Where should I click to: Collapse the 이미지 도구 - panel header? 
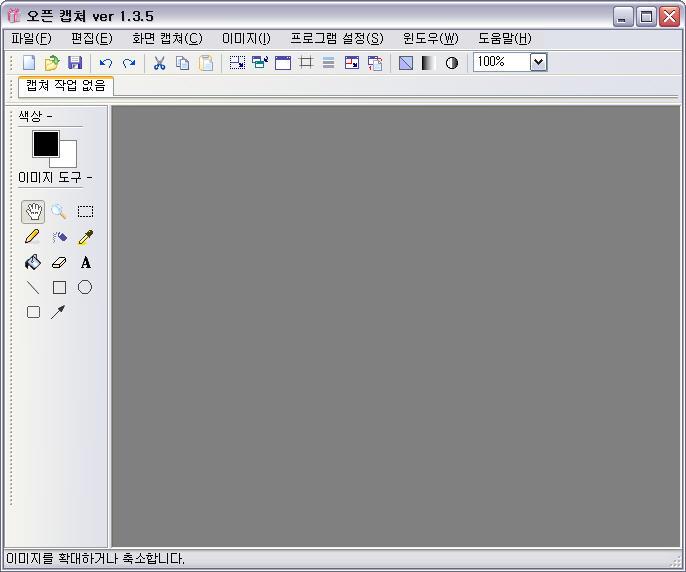pyautogui.click(x=55, y=178)
